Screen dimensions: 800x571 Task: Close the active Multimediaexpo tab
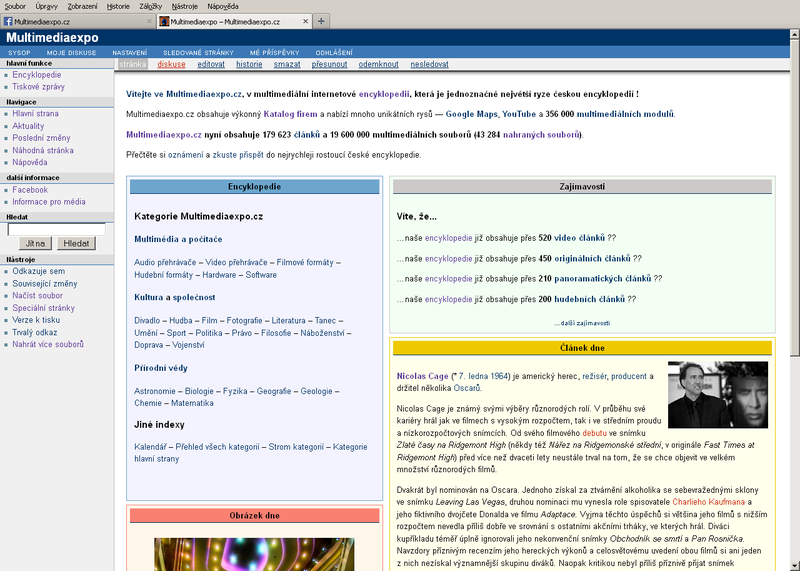tap(303, 21)
